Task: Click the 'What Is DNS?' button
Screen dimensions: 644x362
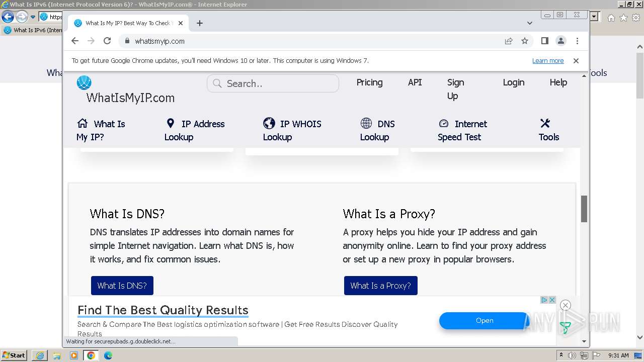Action: click(122, 286)
